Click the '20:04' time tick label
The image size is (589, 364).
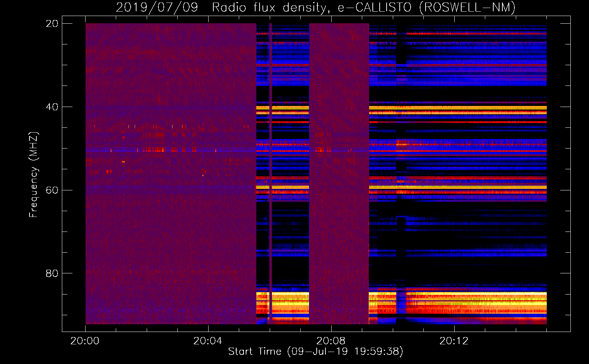point(208,341)
